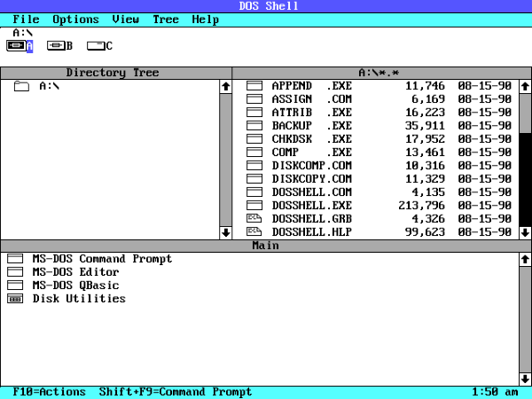Viewport: 532px width, 399px height.
Task: Click the DISKCOMP.COM program icon
Action: 254,166
